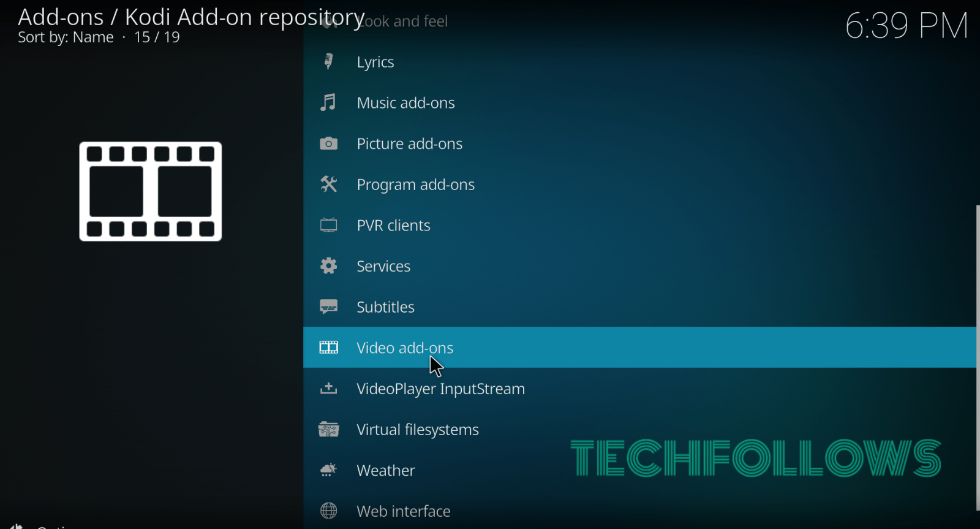The height and width of the screenshot is (529, 980).
Task: Click the TV icon for PVR clients
Action: point(329,225)
